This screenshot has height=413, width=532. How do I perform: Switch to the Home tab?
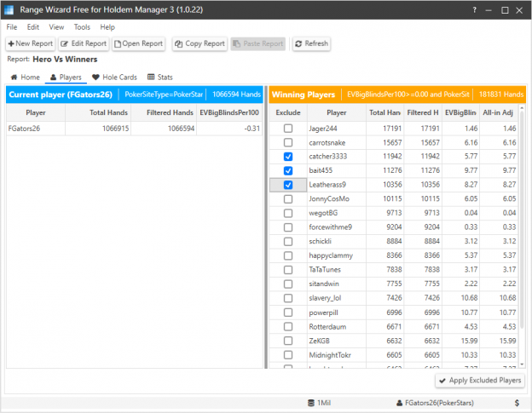click(26, 77)
